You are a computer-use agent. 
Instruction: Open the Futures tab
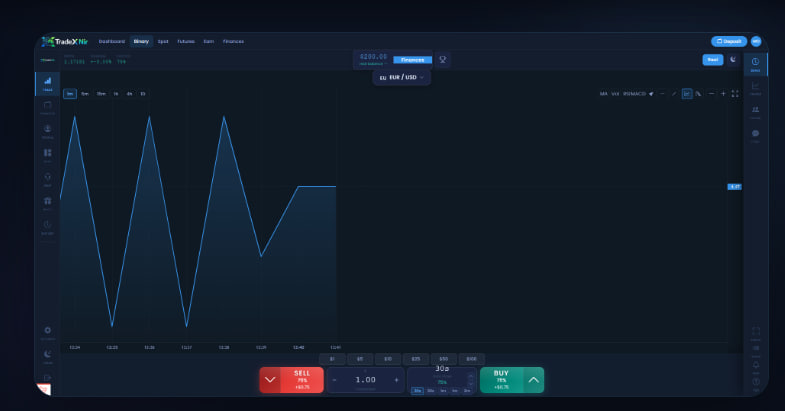pyautogui.click(x=186, y=42)
